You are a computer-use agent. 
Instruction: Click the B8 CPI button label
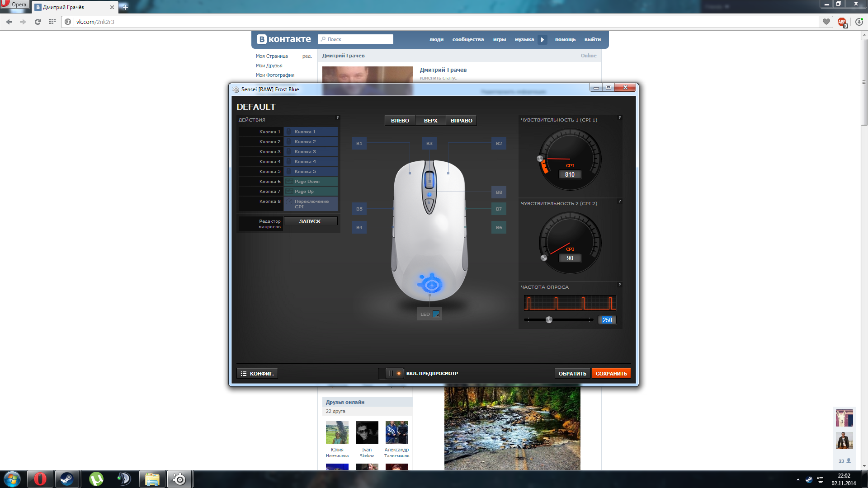499,192
